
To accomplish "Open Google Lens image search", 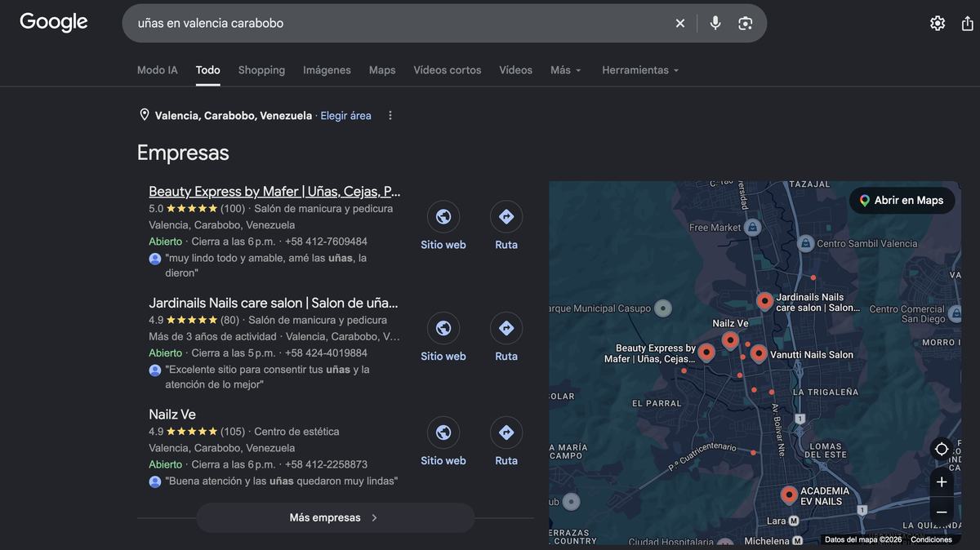I will [745, 24].
